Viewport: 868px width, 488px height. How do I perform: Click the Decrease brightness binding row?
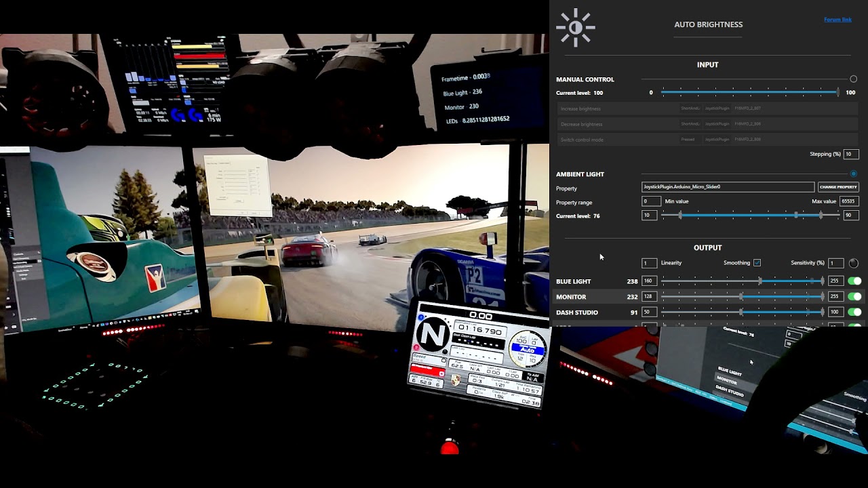tap(707, 124)
